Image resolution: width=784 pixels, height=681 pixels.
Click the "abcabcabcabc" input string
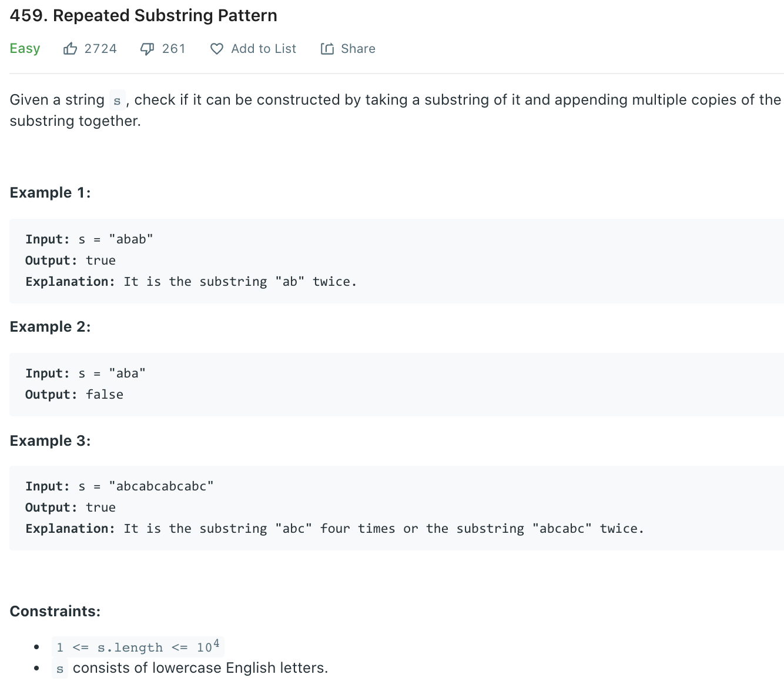(x=161, y=486)
